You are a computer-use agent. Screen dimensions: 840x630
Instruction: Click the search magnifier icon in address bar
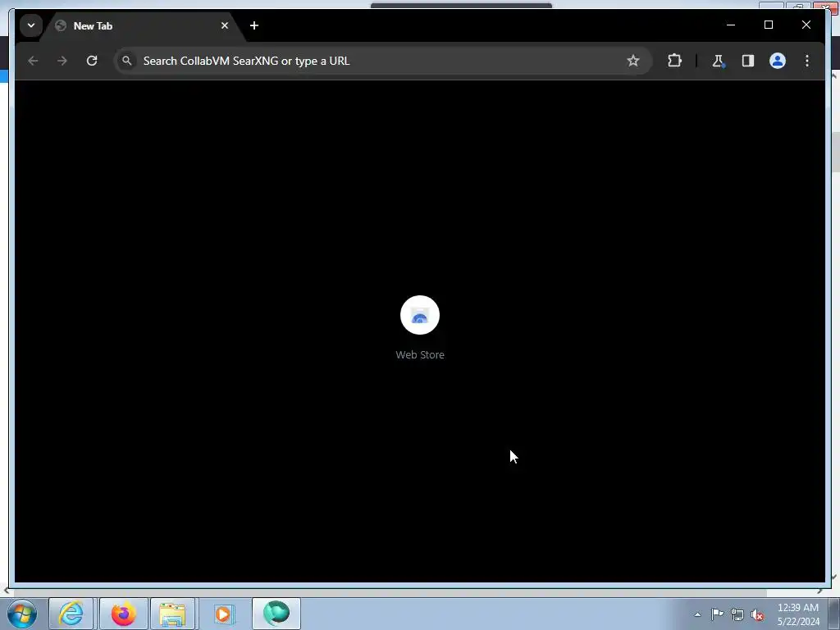[x=127, y=61]
